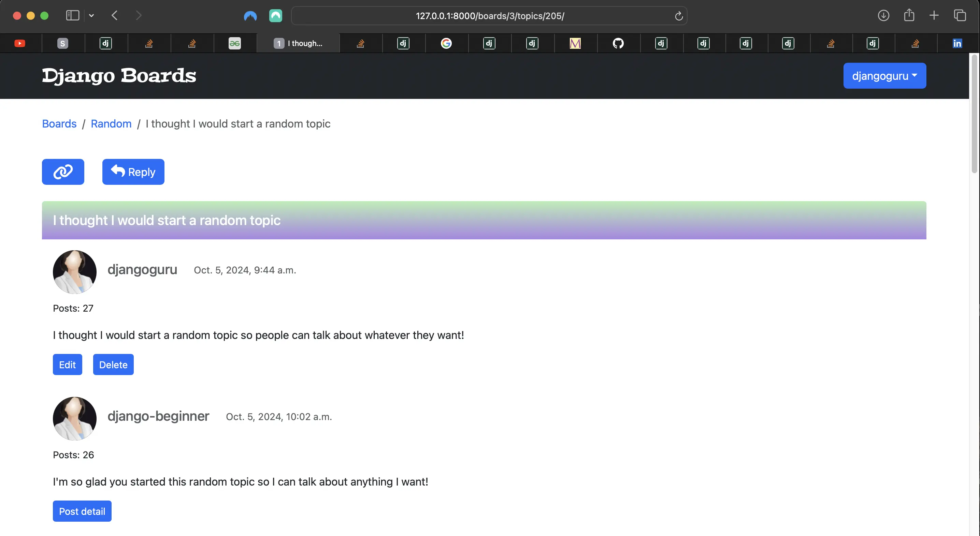Switch to the GitHub tab
The height and width of the screenshot is (536, 980).
pyautogui.click(x=618, y=43)
